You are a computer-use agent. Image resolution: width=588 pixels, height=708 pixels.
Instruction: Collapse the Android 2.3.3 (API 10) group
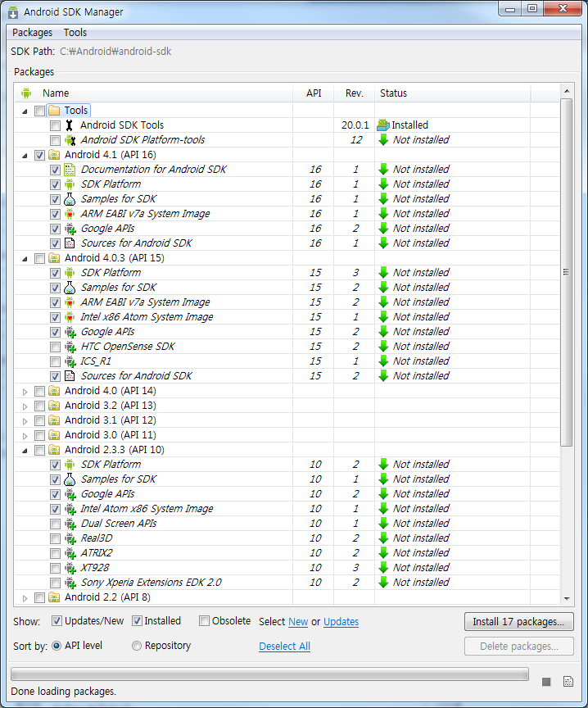tap(25, 450)
